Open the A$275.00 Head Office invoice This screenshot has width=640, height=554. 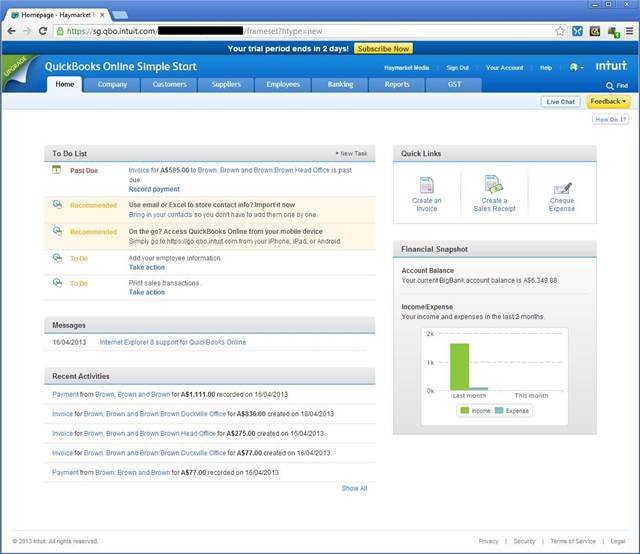click(x=62, y=433)
